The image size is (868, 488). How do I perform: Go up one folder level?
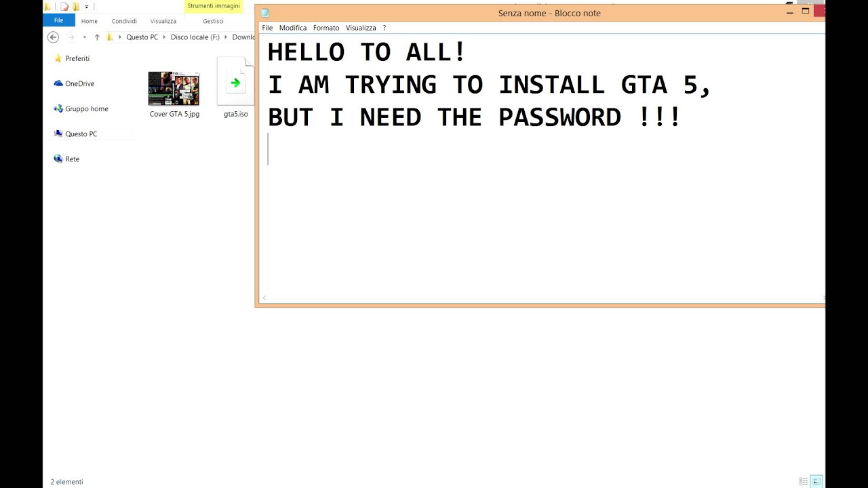97,37
